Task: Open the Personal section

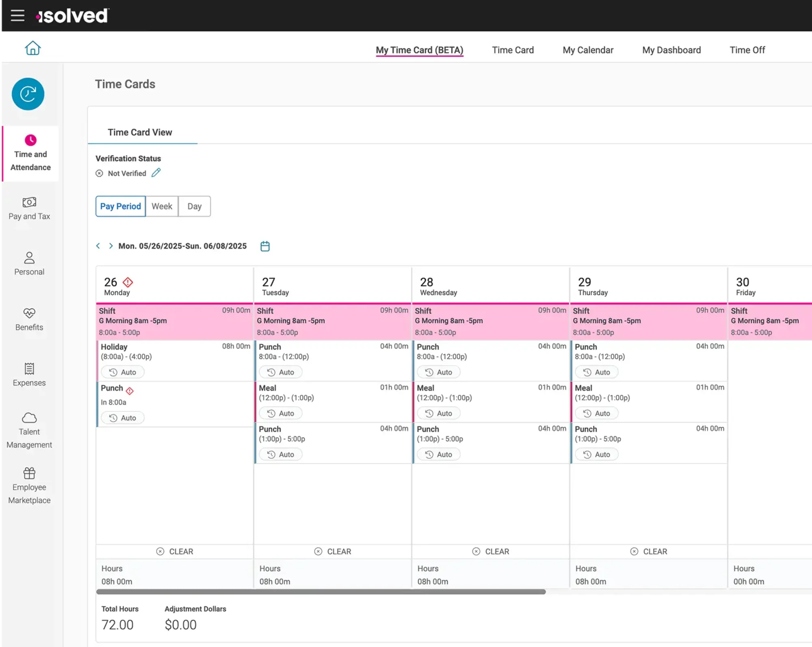Action: pos(29,263)
